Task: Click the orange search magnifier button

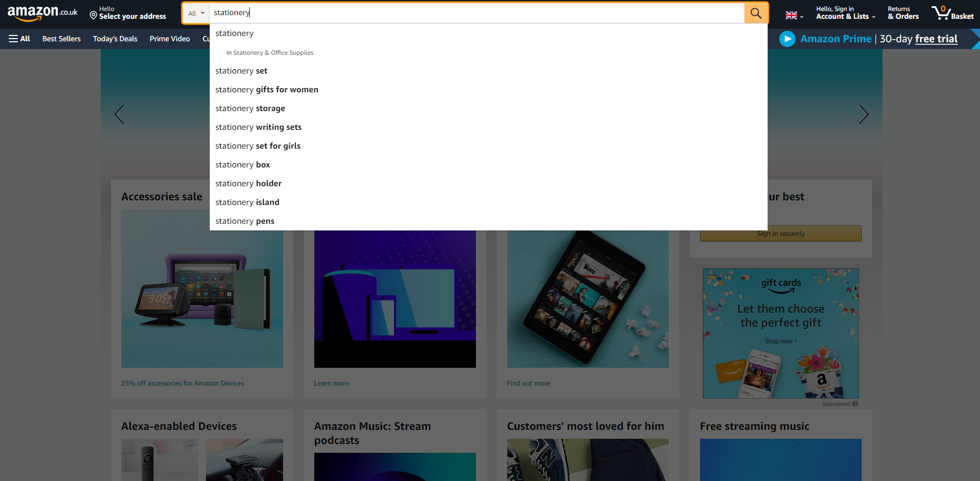Action: pos(756,13)
